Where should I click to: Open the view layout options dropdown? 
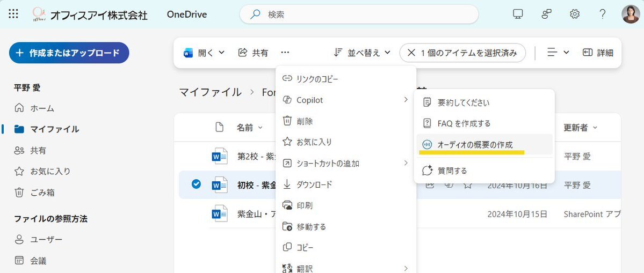[558, 53]
